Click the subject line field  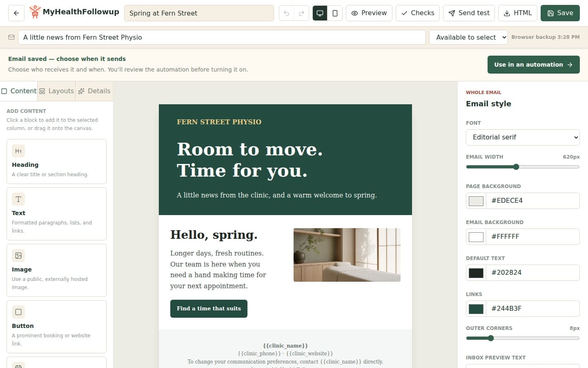[x=222, y=37]
